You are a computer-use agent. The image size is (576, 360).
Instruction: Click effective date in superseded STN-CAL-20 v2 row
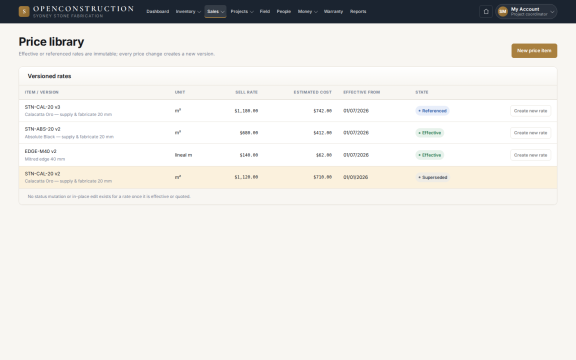pyautogui.click(x=356, y=177)
